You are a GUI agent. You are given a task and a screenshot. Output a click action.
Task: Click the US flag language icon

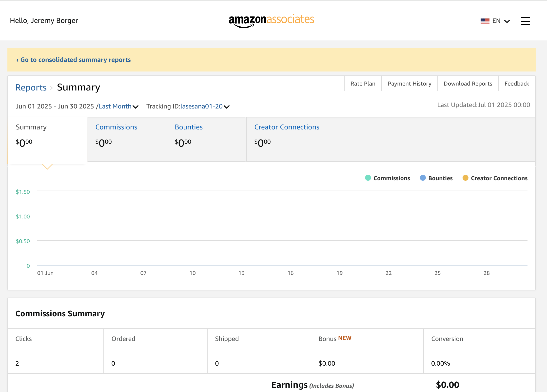[485, 21]
